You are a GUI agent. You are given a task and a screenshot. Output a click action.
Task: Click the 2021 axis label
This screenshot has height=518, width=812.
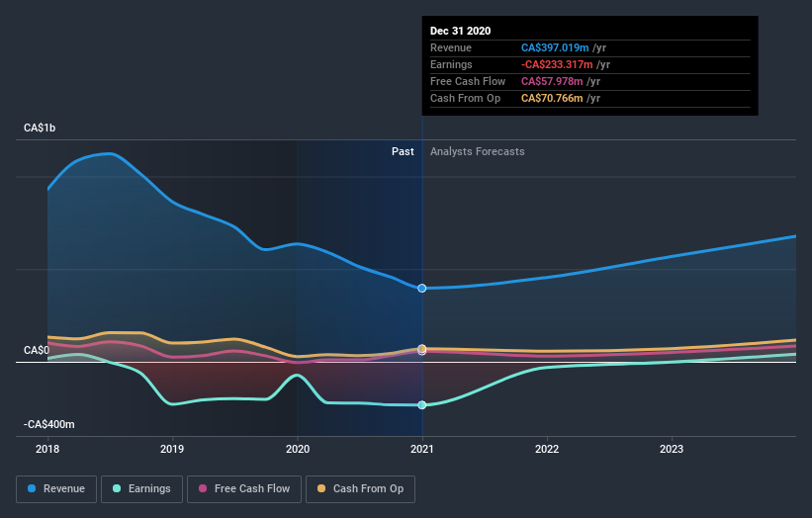click(422, 449)
